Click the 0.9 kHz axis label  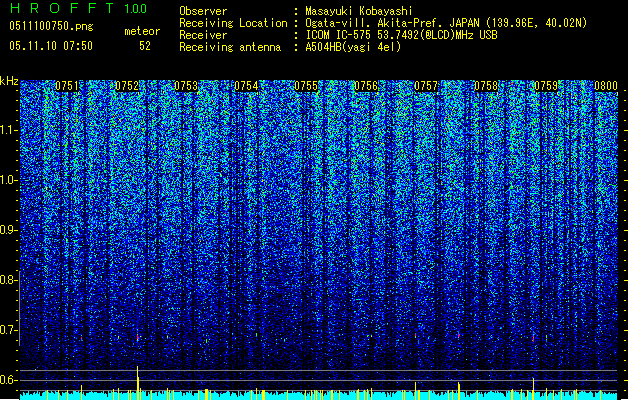[9, 230]
